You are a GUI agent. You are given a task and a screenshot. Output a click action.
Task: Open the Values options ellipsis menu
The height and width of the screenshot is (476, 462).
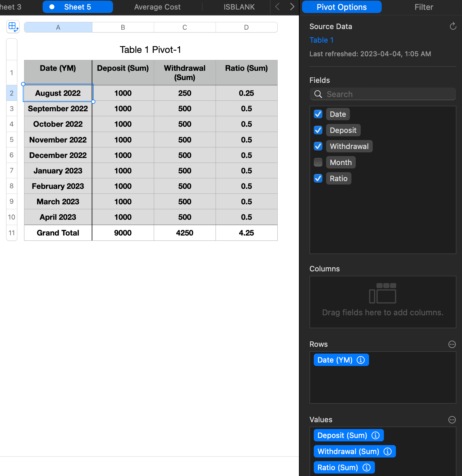pos(452,419)
